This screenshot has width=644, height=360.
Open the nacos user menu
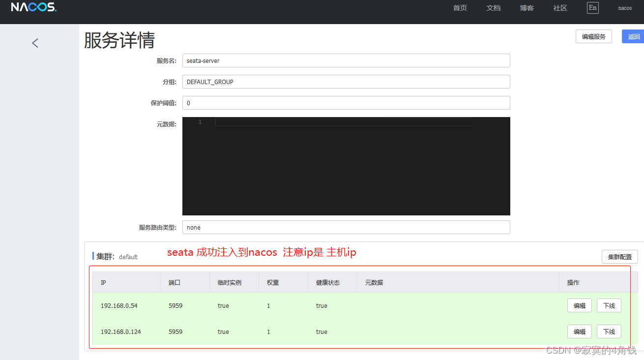point(625,8)
